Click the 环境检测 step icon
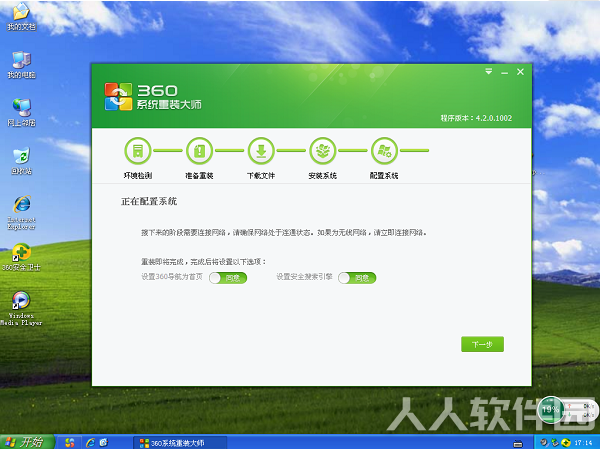The image size is (600, 449). [x=138, y=151]
